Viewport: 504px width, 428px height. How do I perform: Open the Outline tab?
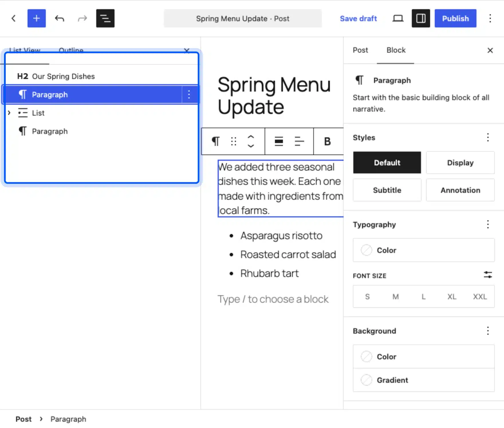click(x=71, y=51)
